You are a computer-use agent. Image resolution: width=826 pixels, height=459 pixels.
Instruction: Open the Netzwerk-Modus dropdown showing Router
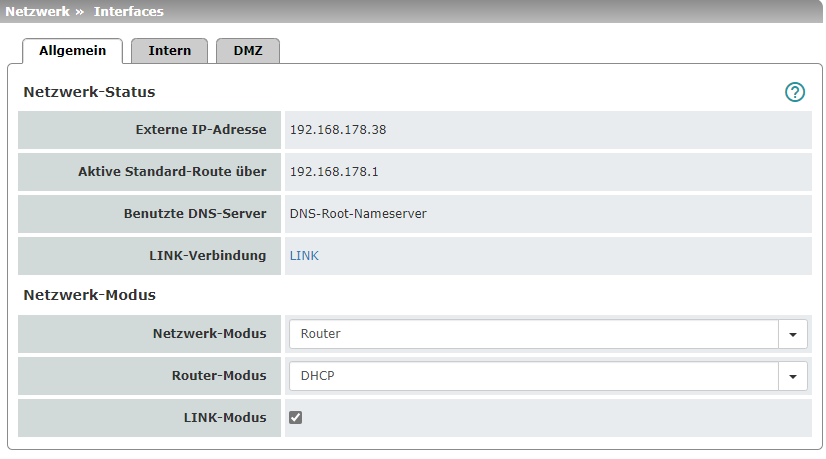click(x=548, y=334)
